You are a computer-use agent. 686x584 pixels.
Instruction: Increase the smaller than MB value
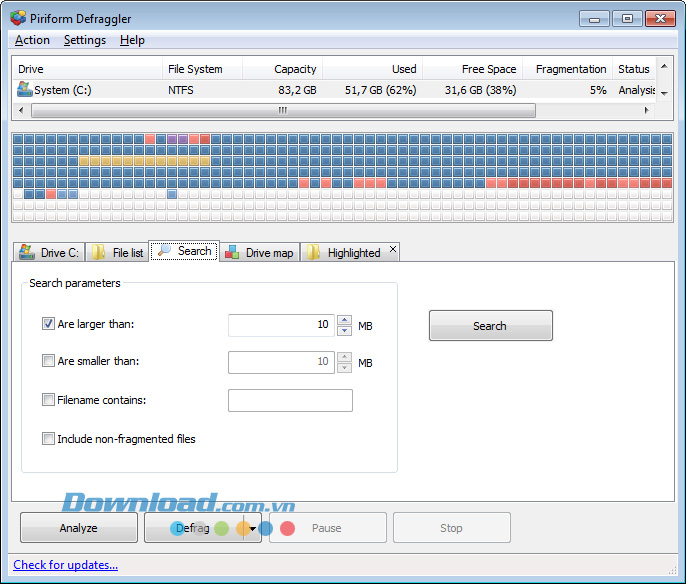[x=344, y=357]
